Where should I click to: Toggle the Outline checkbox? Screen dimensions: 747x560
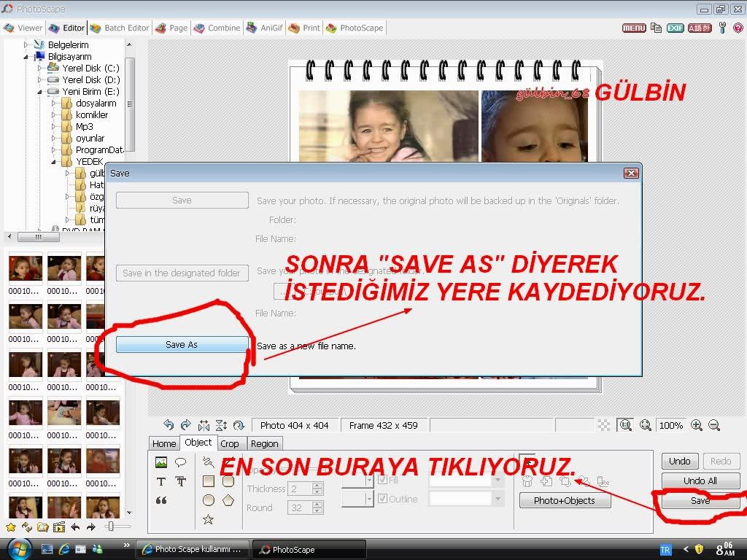click(x=382, y=499)
